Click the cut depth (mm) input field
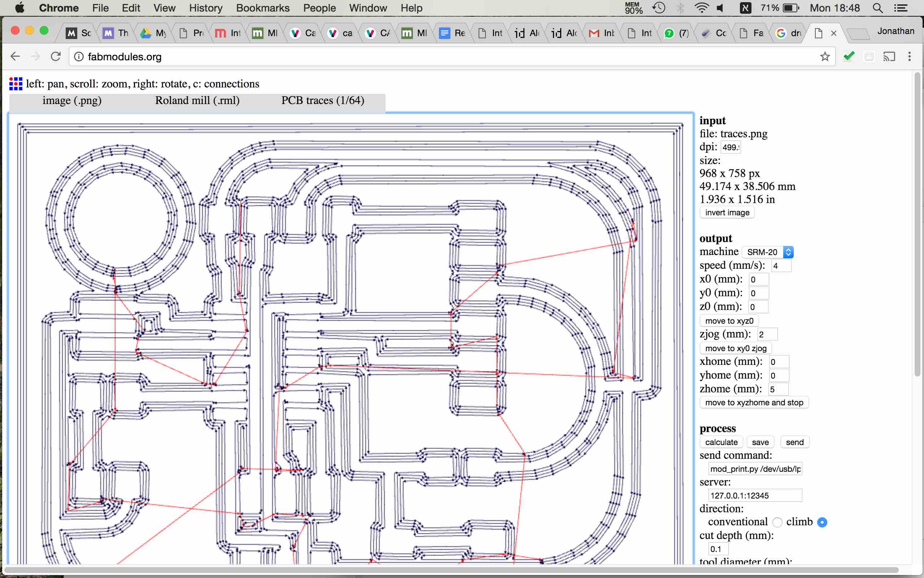The height and width of the screenshot is (578, 924). 718,549
